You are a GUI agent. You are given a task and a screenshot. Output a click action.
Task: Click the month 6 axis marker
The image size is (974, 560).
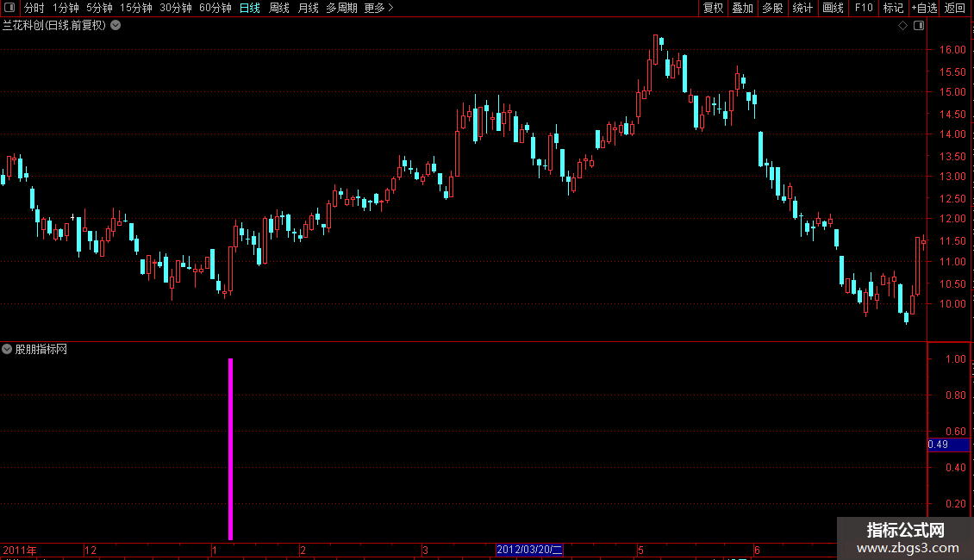tap(757, 550)
